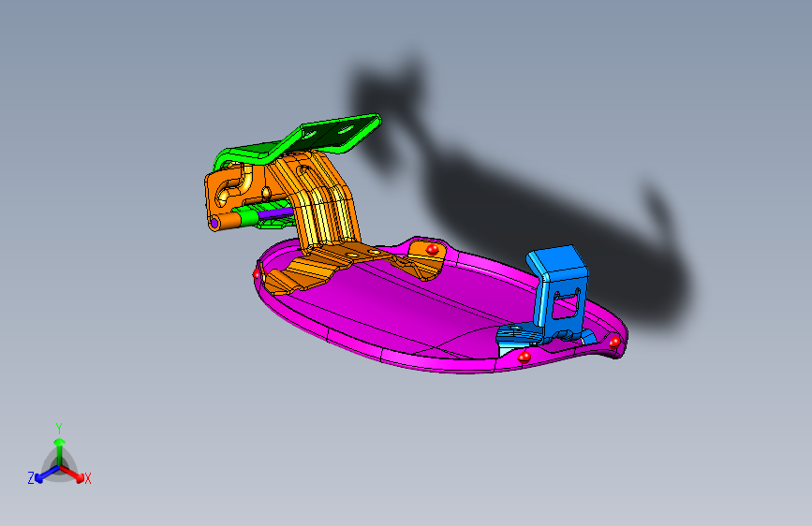Image resolution: width=812 pixels, height=526 pixels.
Task: Pick the red marker on rim below blue bracket
Action: tap(524, 357)
